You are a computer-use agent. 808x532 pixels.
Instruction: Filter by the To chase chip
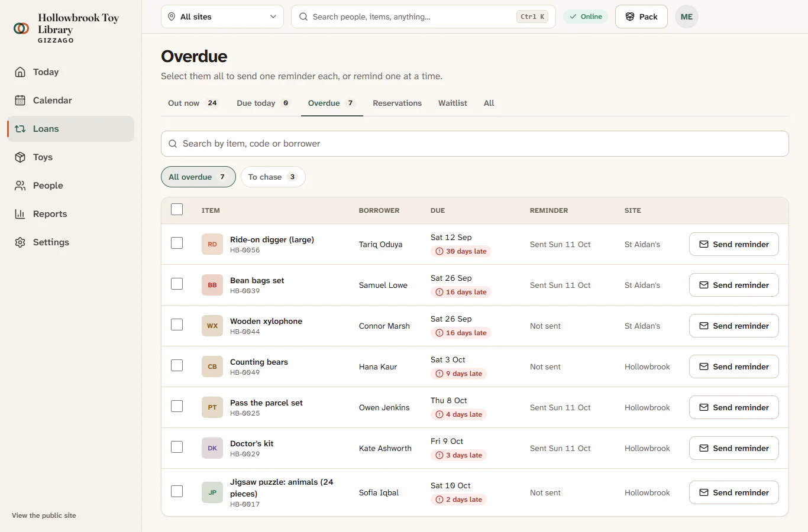click(x=273, y=177)
